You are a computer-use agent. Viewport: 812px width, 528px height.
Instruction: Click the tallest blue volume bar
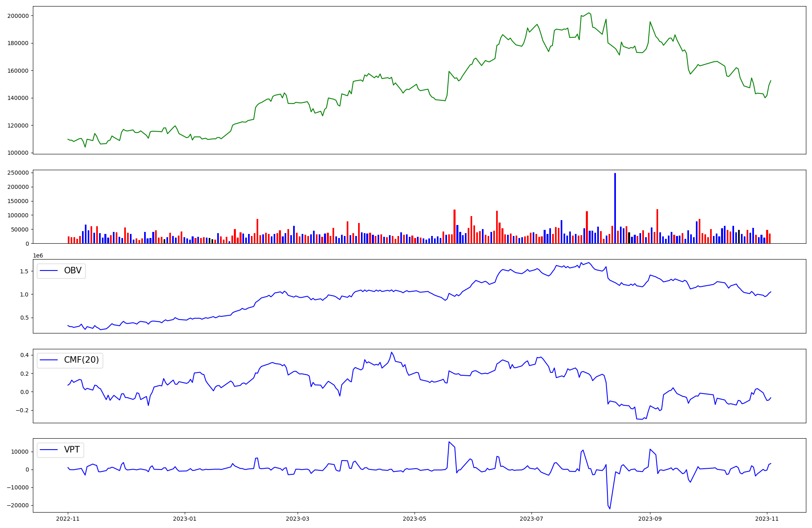pyautogui.click(x=615, y=208)
